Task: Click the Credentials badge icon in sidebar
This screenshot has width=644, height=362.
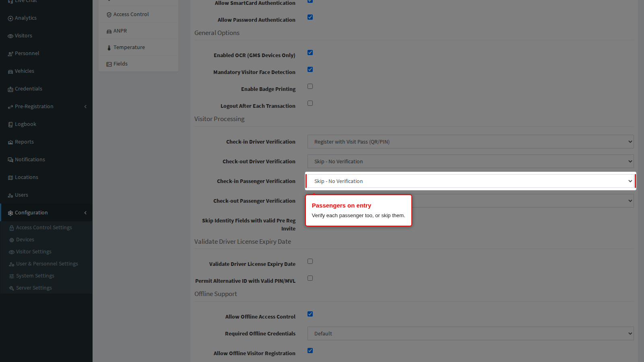Action: 10,89
